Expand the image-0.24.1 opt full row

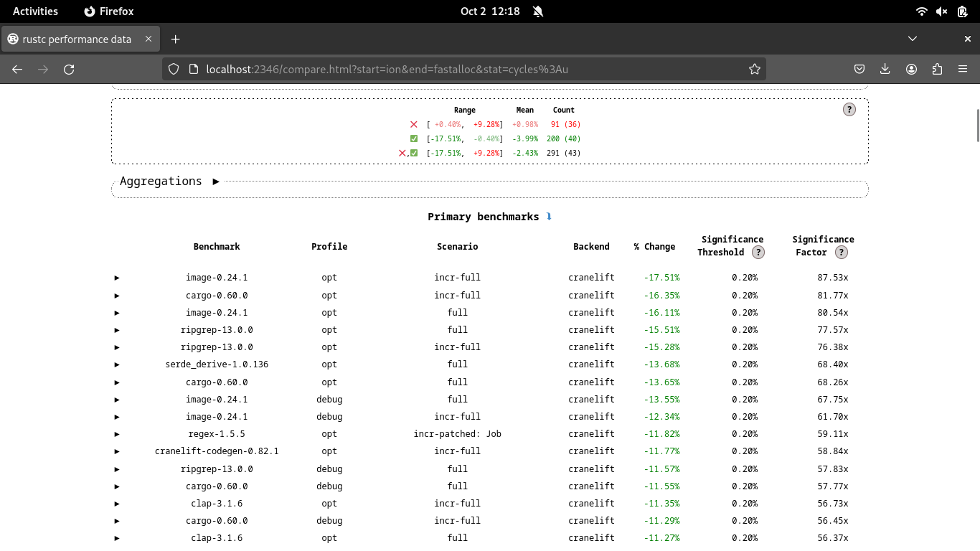pos(117,313)
